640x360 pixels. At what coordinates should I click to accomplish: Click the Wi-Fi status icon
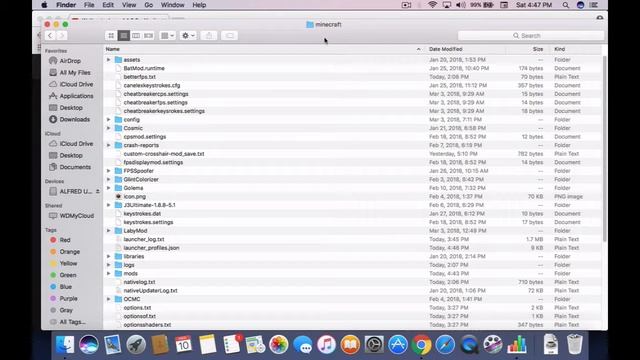pyautogui.click(x=433, y=5)
